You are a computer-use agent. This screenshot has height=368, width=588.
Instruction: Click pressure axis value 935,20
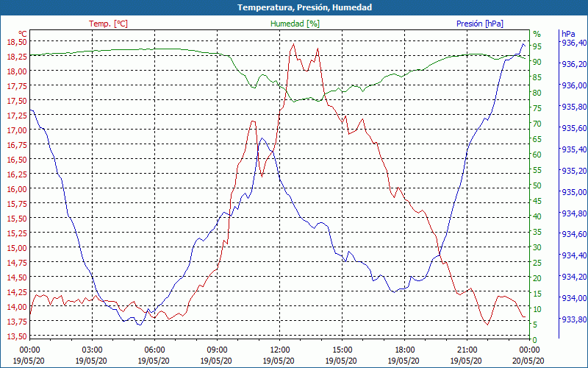point(573,171)
